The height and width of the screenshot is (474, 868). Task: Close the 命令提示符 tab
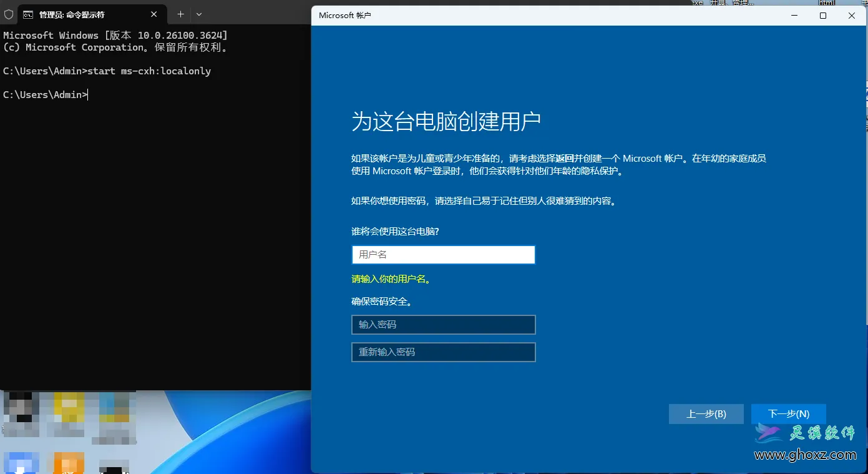(155, 14)
